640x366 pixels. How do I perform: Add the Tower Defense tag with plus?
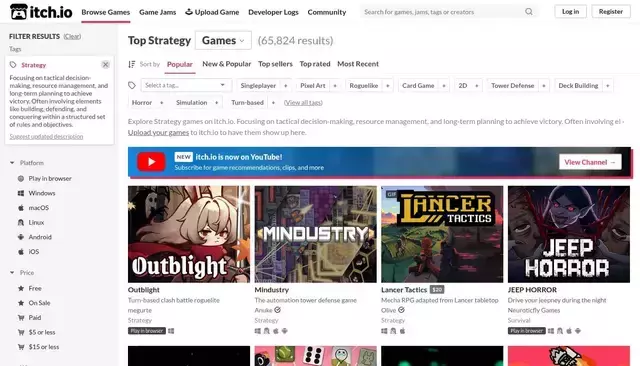544,86
